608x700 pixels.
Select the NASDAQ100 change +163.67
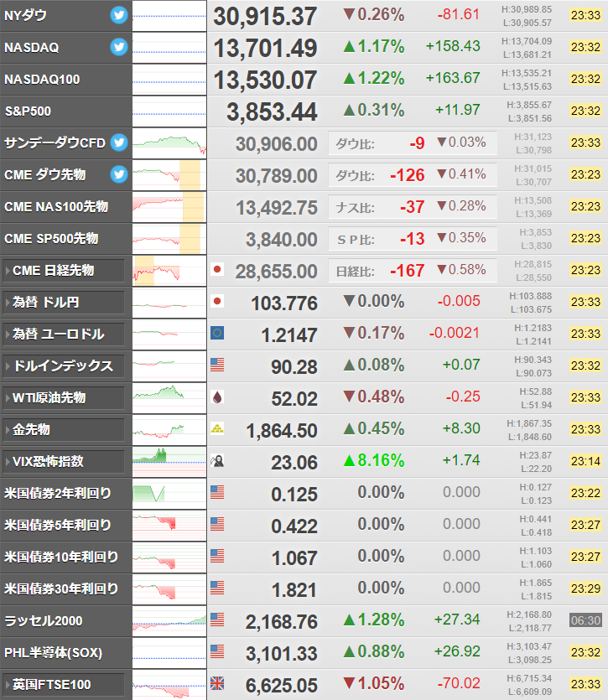453,78
